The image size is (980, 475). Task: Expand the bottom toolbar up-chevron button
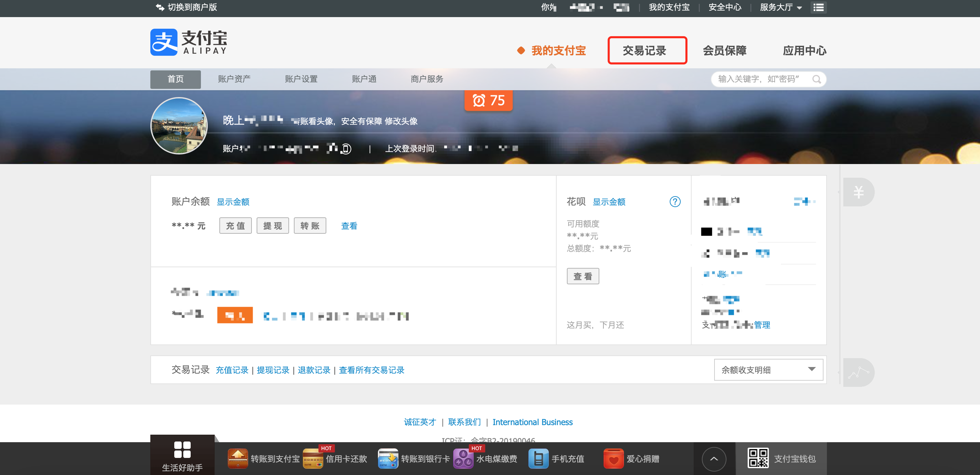click(714, 459)
